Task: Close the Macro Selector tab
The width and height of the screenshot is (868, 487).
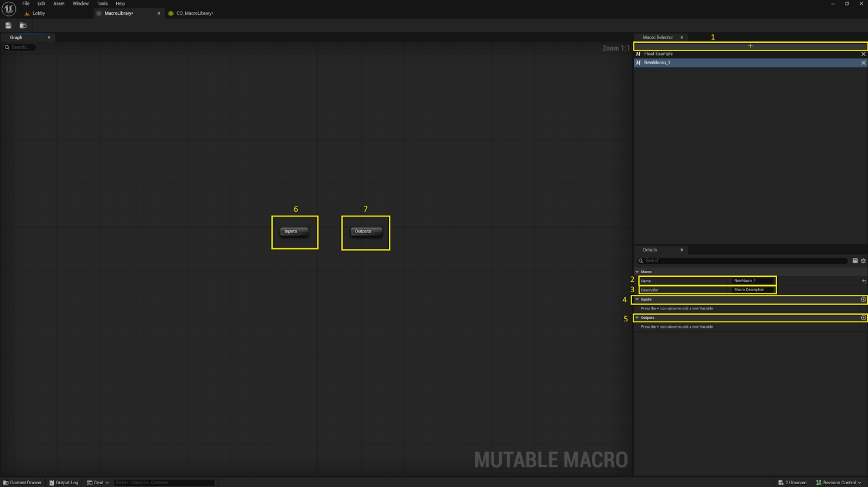Action: point(682,37)
